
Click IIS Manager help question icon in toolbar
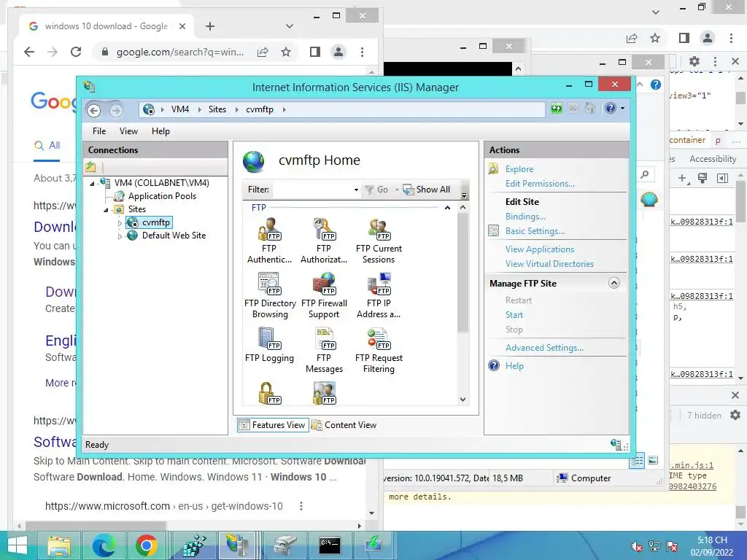coord(611,109)
